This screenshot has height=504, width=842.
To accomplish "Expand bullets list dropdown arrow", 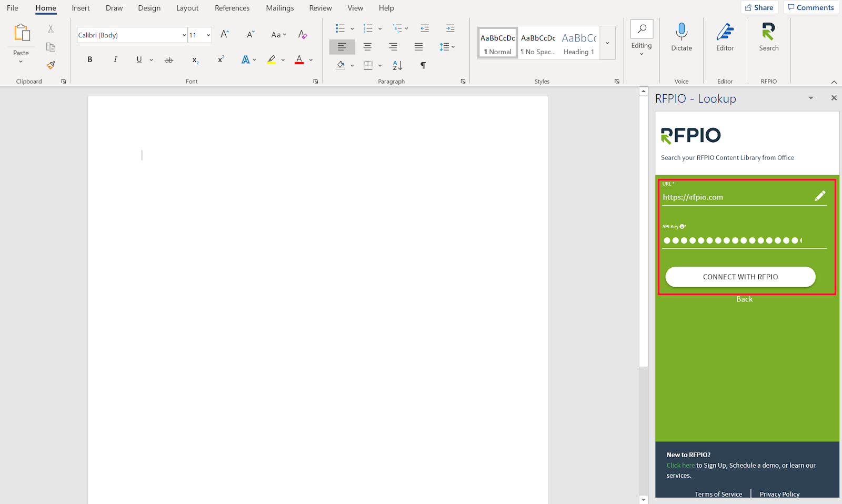I will [352, 28].
